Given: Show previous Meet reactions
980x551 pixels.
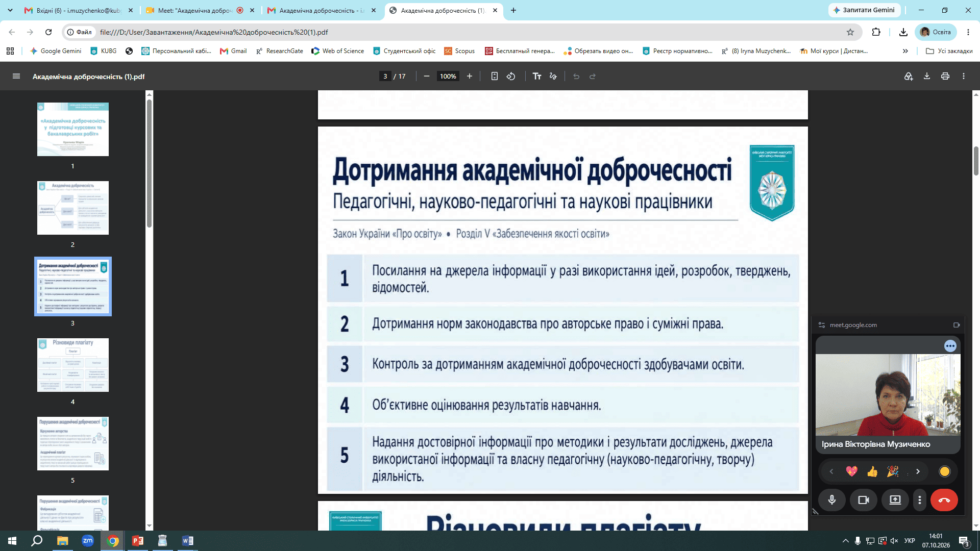Looking at the screenshot, I should (831, 471).
